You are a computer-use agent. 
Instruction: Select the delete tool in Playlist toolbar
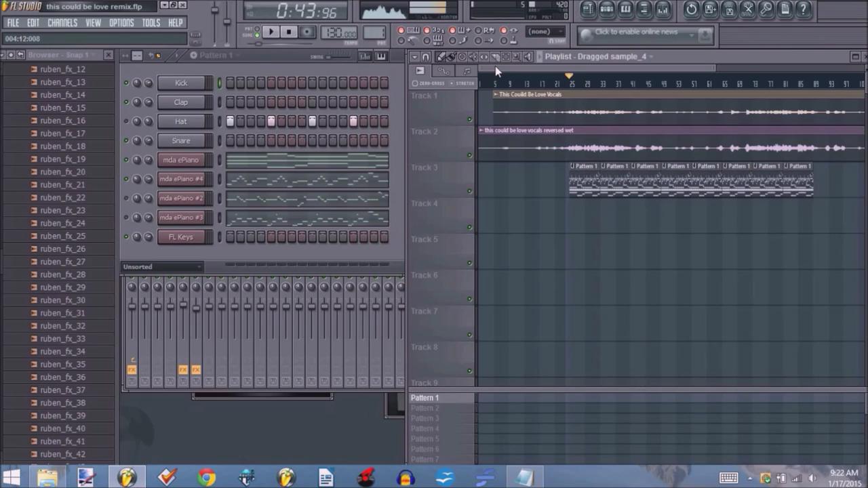[x=462, y=57]
